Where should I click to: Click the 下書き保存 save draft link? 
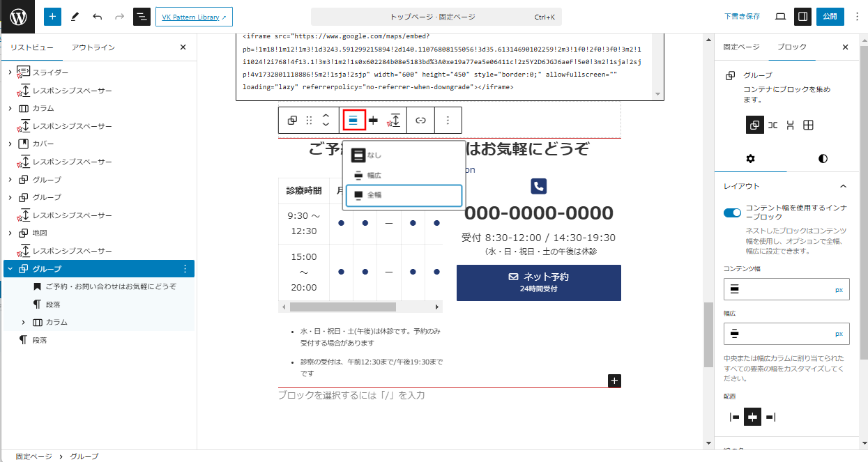(x=742, y=17)
